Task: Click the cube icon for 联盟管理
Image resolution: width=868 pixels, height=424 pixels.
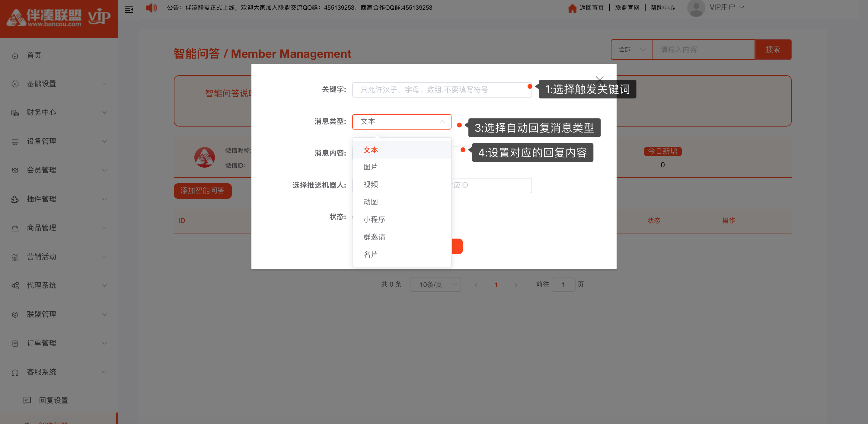Action: click(15, 314)
